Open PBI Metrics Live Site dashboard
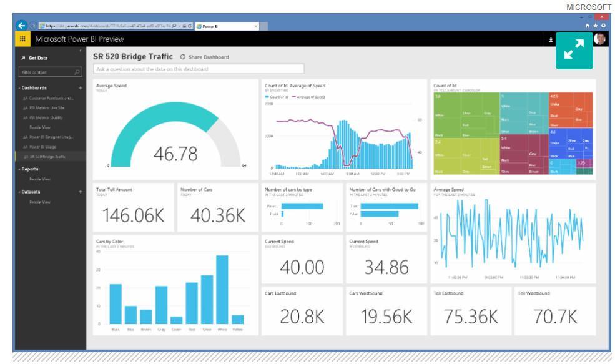The image size is (615, 364). 46,107
